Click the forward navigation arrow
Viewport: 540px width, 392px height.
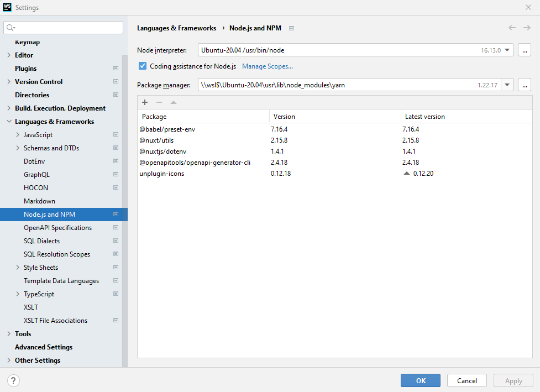[x=527, y=28]
